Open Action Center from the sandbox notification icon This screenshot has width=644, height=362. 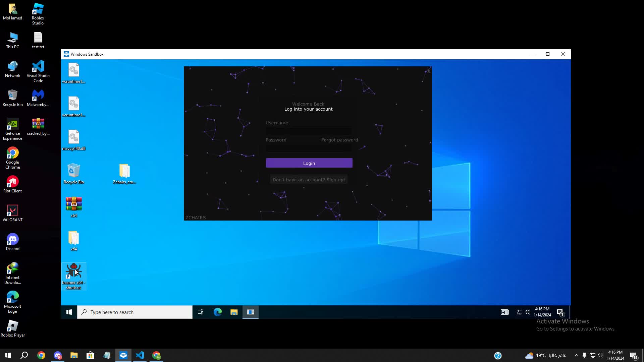560,312
